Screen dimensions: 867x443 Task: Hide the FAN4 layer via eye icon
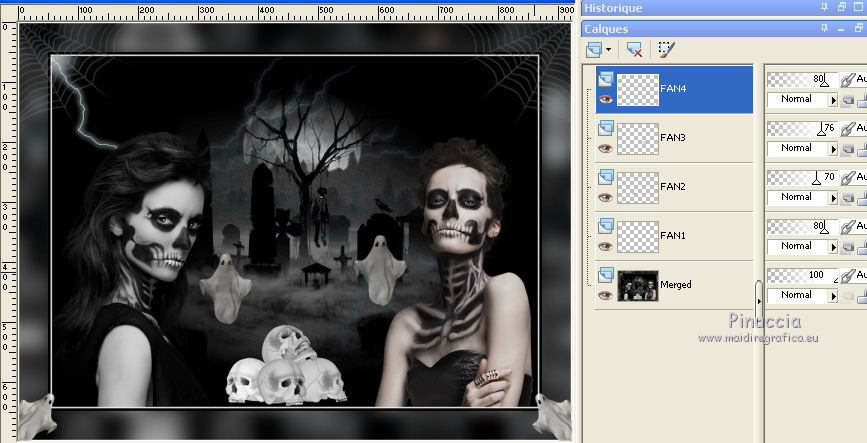[x=605, y=100]
